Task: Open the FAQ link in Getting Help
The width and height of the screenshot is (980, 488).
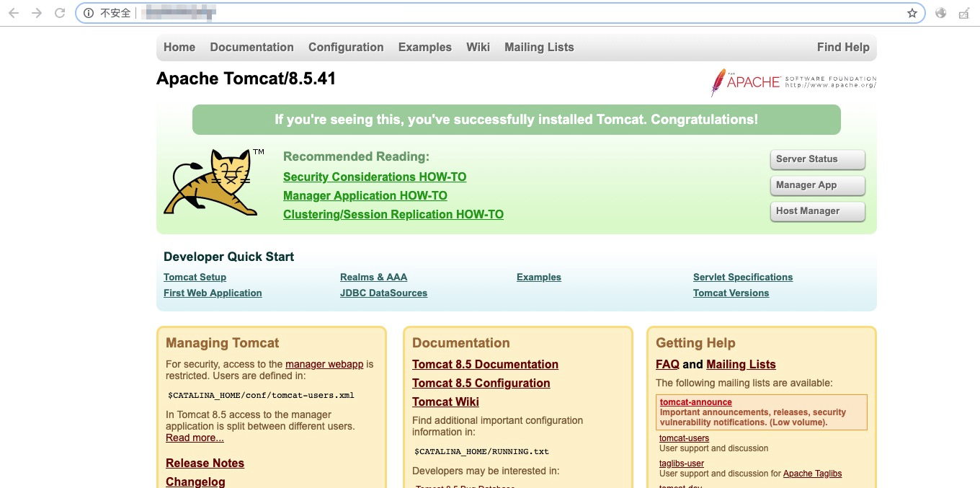Action: point(667,365)
